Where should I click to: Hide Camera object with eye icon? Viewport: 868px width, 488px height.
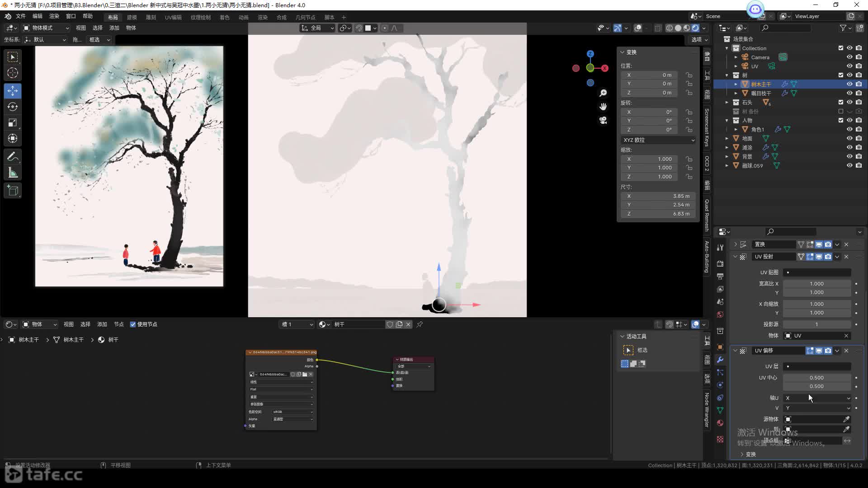[849, 57]
